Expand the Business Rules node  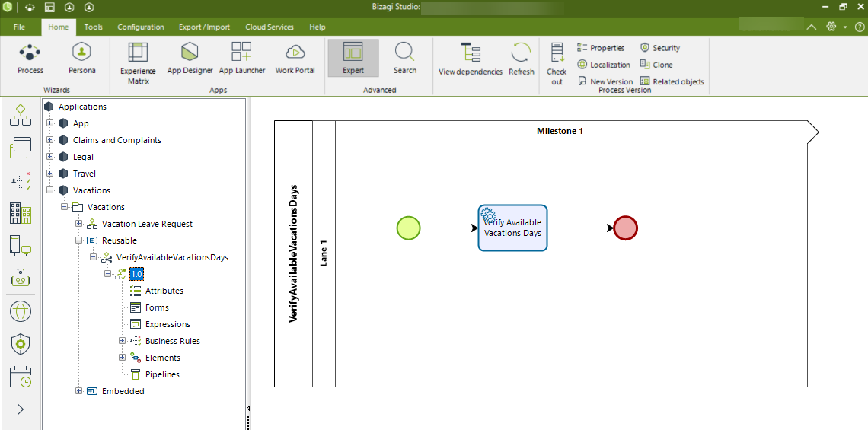click(x=122, y=341)
